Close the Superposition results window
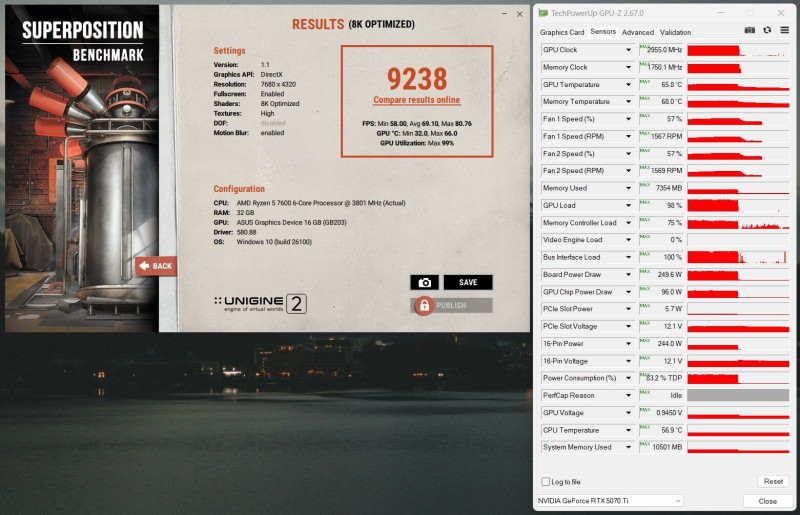The image size is (800, 515). tap(519, 14)
